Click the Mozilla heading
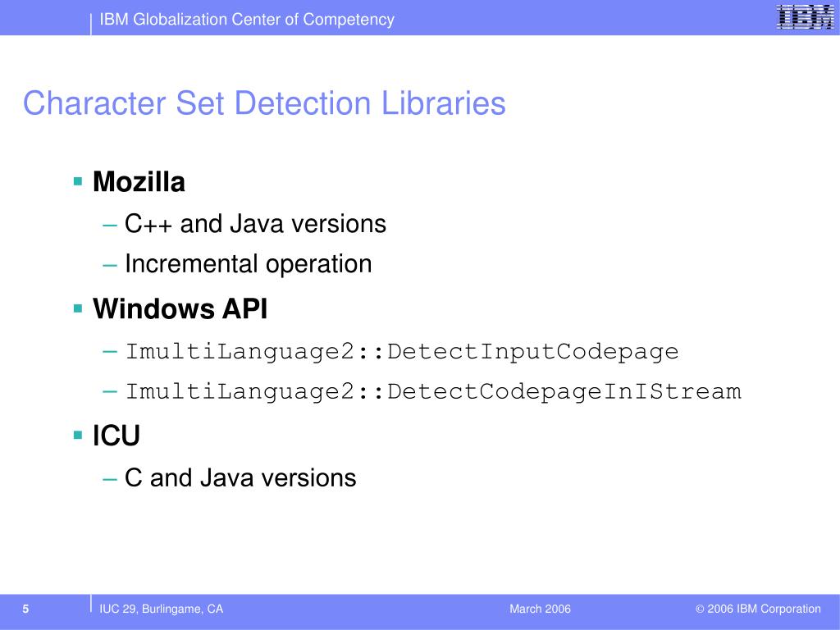Screen dimensions: 840x630 click(139, 181)
